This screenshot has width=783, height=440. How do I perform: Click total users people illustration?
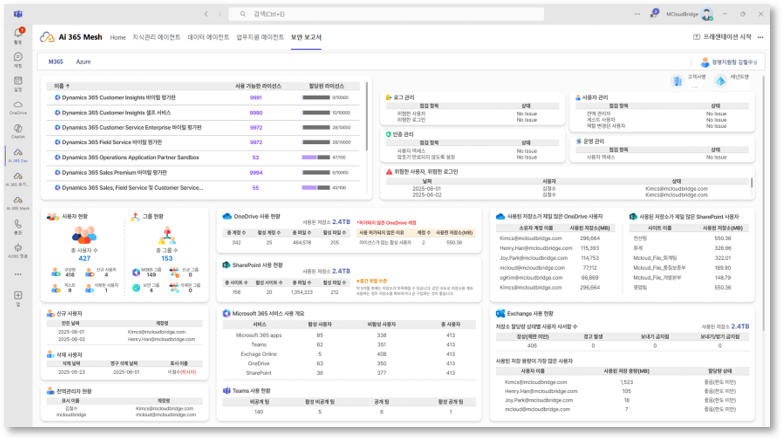coord(84,235)
